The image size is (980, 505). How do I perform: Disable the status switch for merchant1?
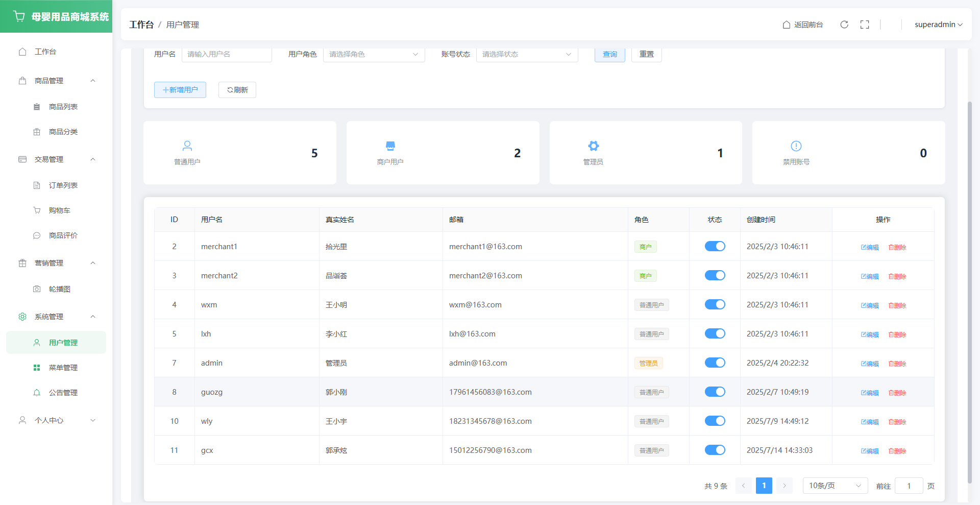pos(715,246)
